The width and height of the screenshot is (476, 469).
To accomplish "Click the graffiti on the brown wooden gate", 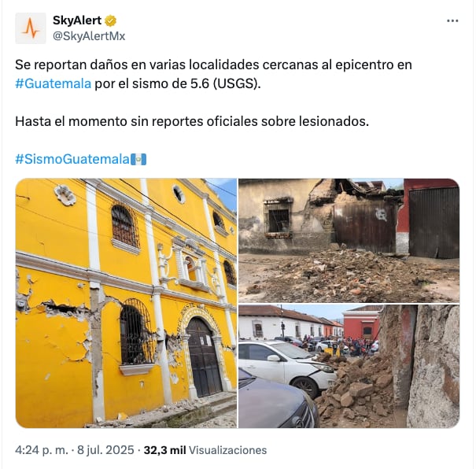I will click(380, 214).
